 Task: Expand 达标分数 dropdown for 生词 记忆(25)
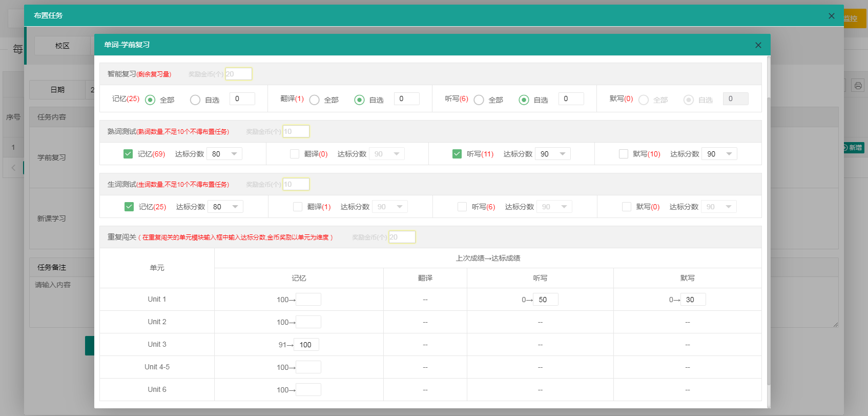coord(225,207)
